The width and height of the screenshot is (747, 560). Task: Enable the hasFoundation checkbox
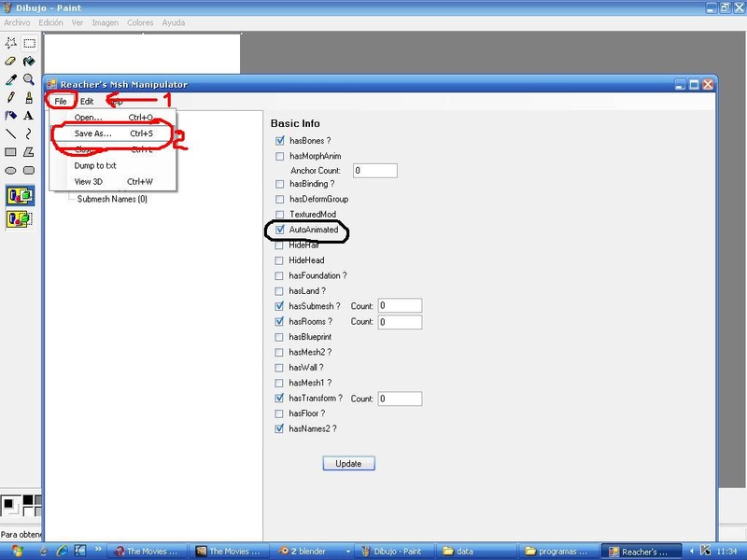[x=279, y=275]
